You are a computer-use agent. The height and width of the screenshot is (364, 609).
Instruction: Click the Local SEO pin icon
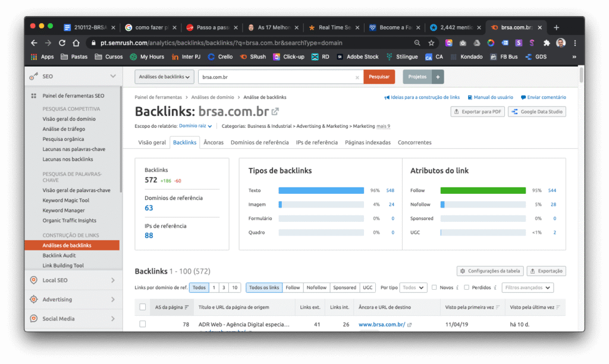pos(34,280)
